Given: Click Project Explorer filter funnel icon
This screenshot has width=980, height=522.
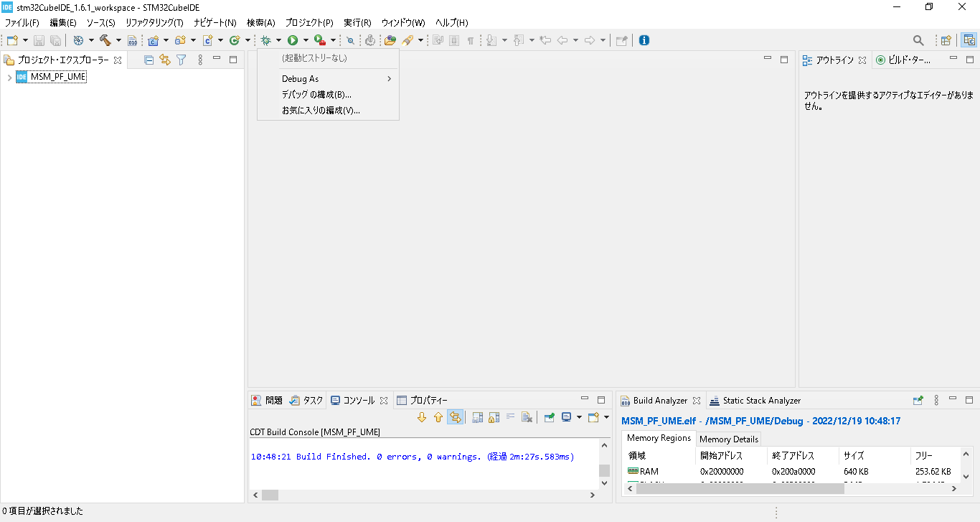Looking at the screenshot, I should pyautogui.click(x=182, y=60).
